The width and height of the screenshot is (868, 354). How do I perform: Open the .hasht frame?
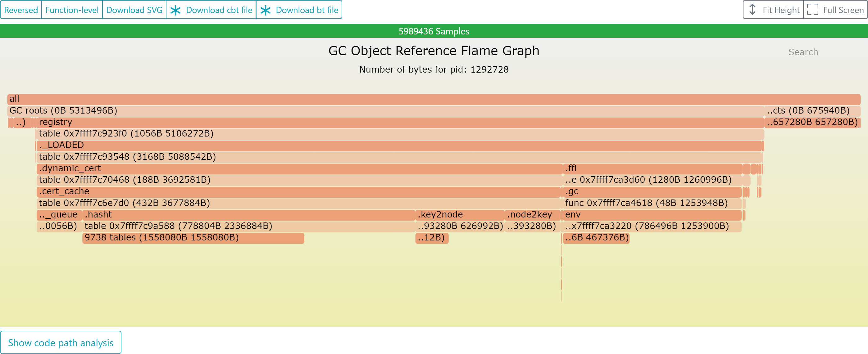(x=249, y=215)
